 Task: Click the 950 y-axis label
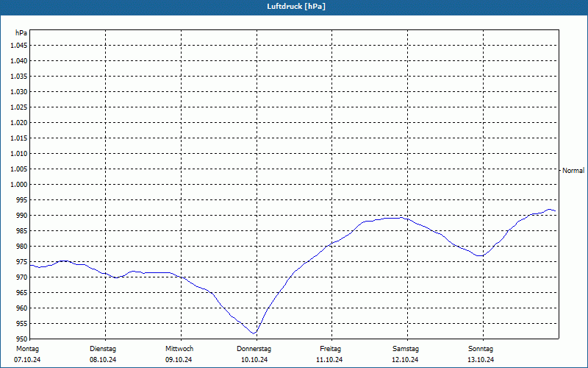22,339
